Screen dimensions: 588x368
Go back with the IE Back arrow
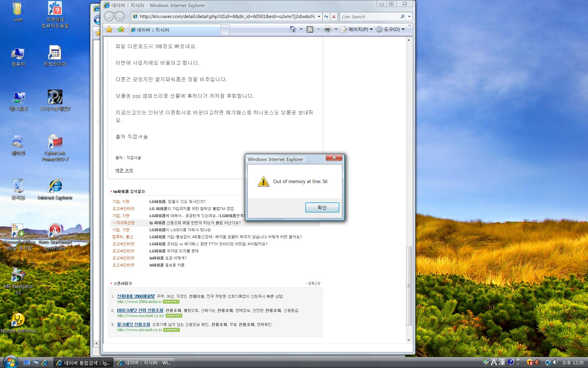(108, 16)
